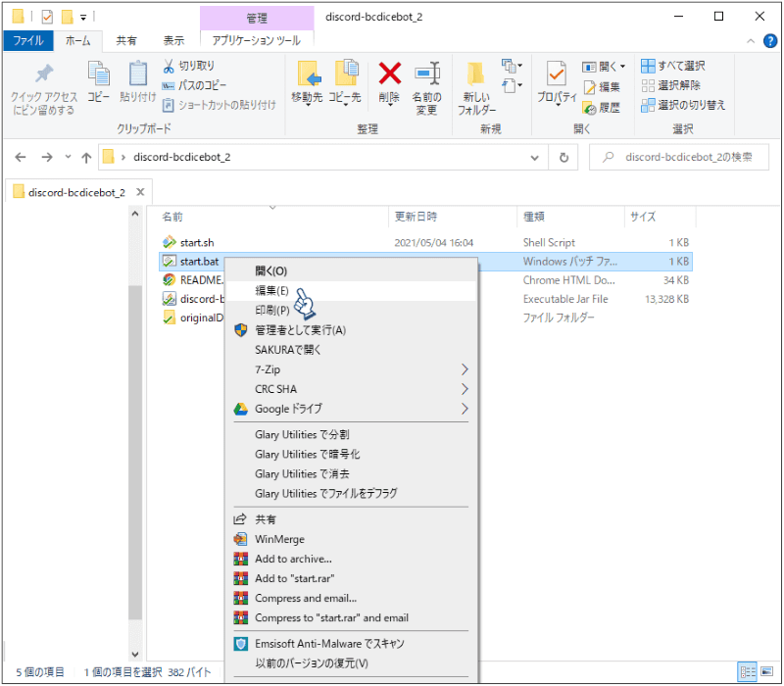The height and width of the screenshot is (686, 784).
Task: Create a New folder (新しいフォルダー)
Action: point(476,88)
